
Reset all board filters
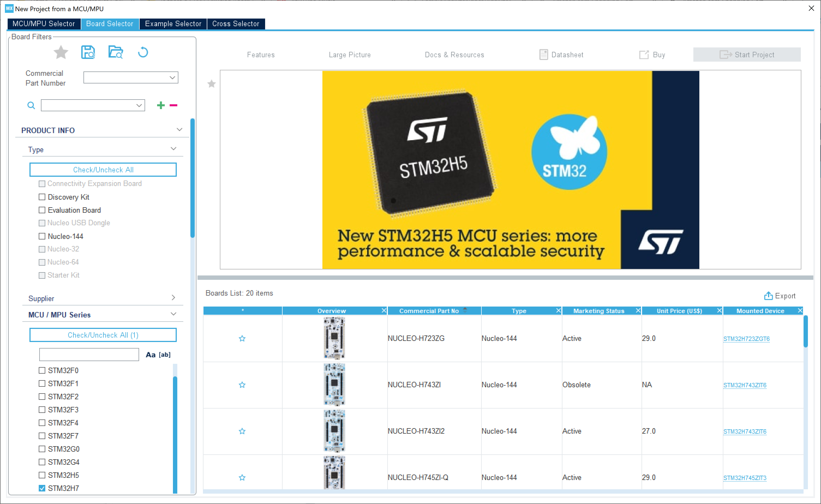click(x=143, y=52)
